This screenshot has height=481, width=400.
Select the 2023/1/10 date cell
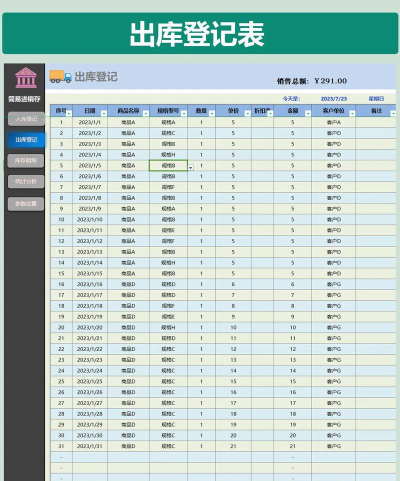click(x=90, y=220)
